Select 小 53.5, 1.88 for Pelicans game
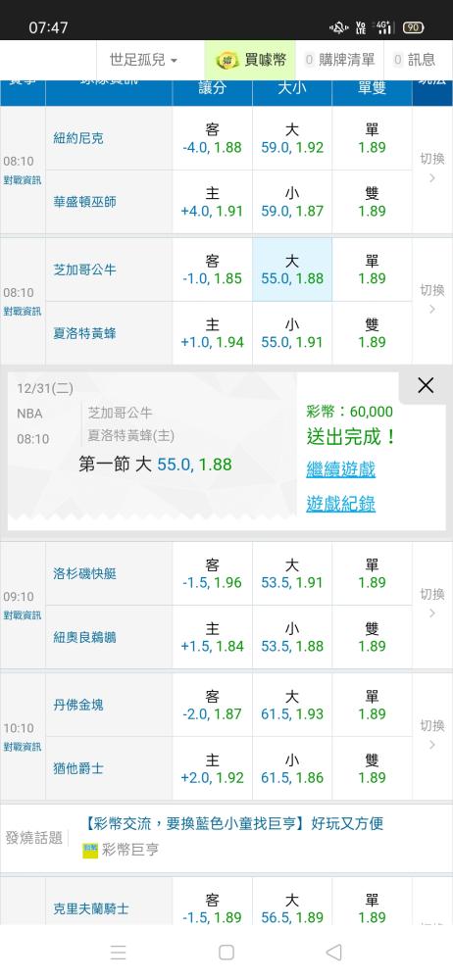Screen dimensions: 453x980 pos(292,637)
